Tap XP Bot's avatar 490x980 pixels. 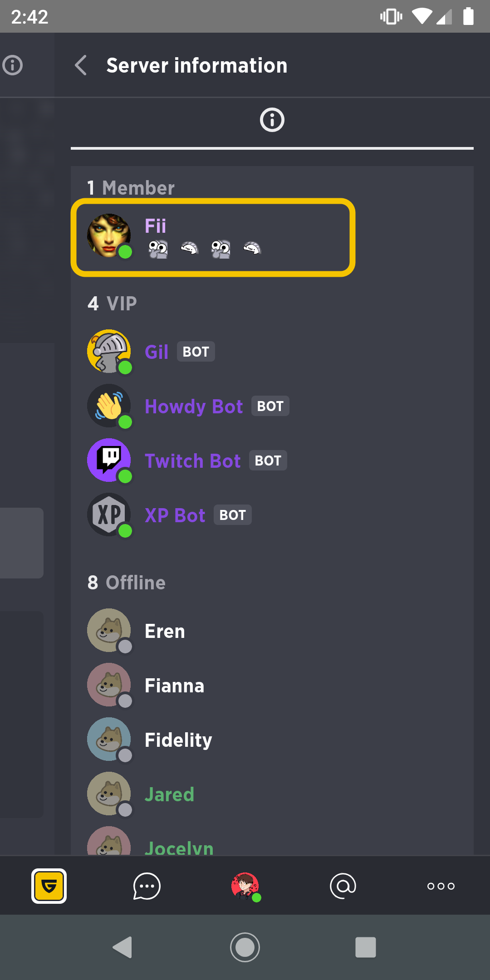109,514
